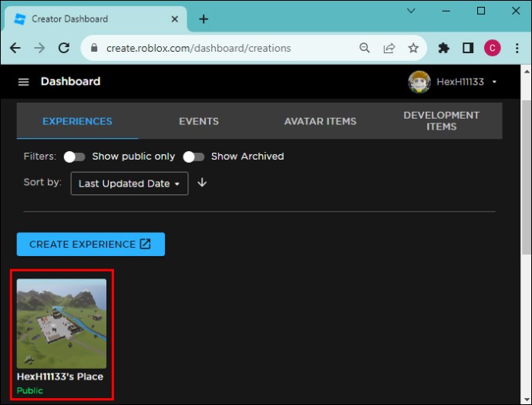Switch to the Experiences tab

point(77,121)
